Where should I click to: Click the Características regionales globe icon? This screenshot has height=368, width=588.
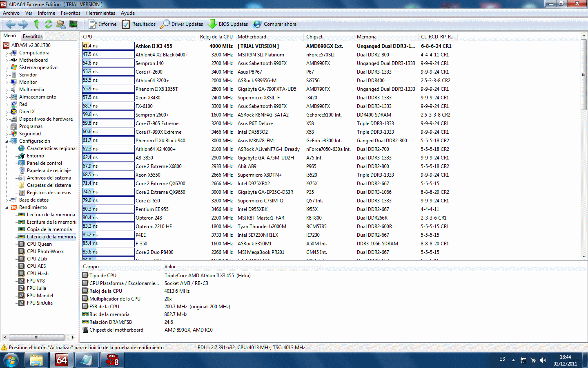(x=22, y=148)
